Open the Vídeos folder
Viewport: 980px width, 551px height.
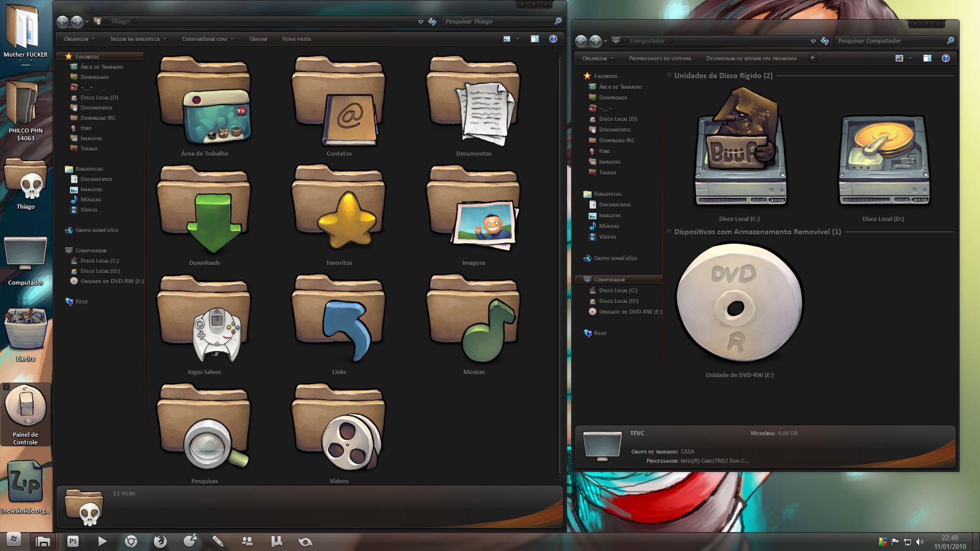point(337,434)
